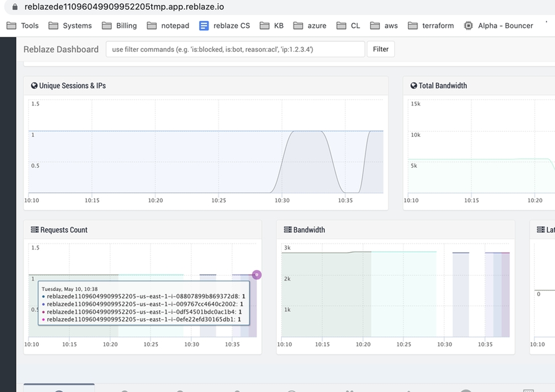Click the globe icon beside Total Bandwidth
The image size is (555, 392).
(x=414, y=86)
